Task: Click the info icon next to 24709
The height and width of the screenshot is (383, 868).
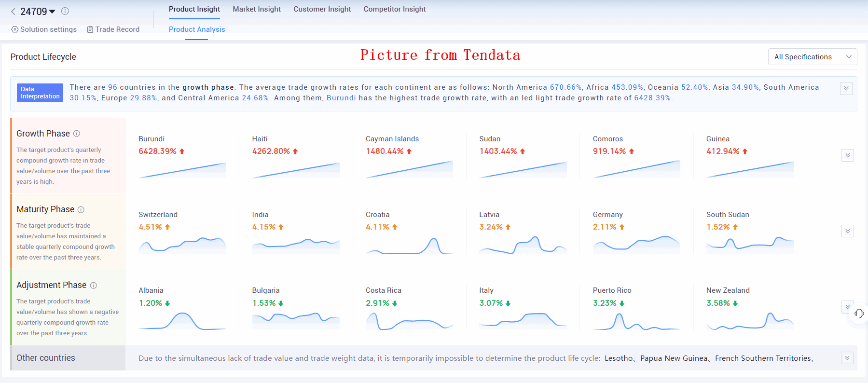Action: (x=65, y=11)
